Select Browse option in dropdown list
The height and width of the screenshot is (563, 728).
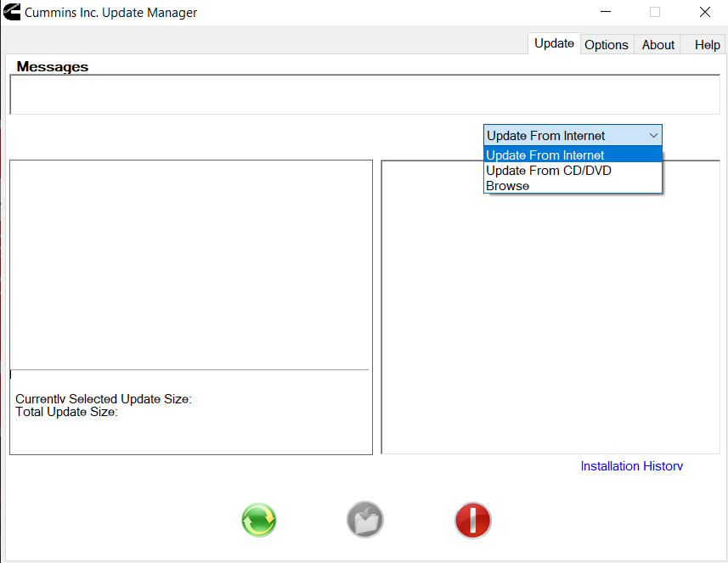tap(573, 186)
